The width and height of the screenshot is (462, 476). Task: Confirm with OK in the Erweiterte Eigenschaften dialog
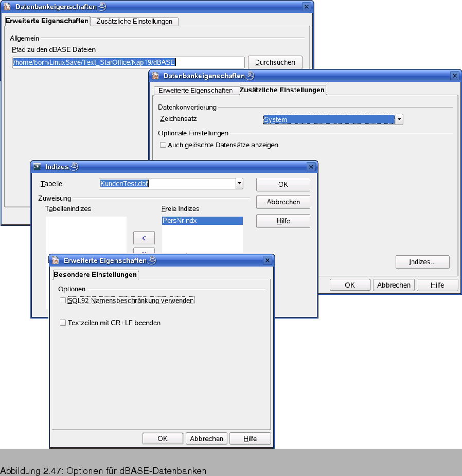[163, 438]
